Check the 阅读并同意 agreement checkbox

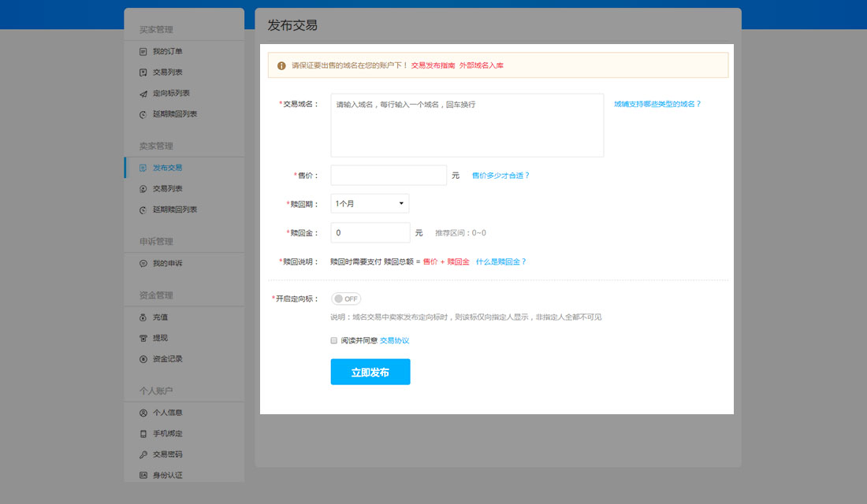tap(334, 341)
